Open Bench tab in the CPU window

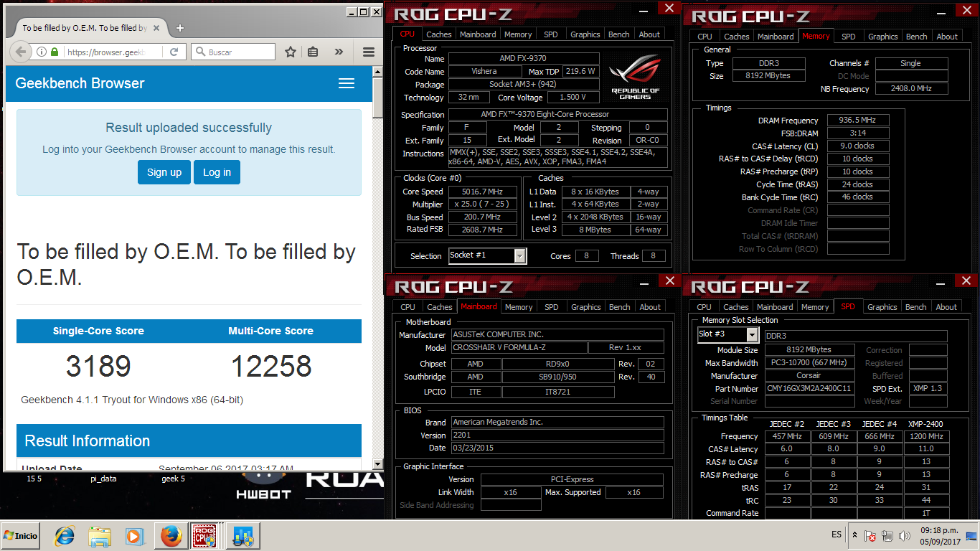click(619, 34)
